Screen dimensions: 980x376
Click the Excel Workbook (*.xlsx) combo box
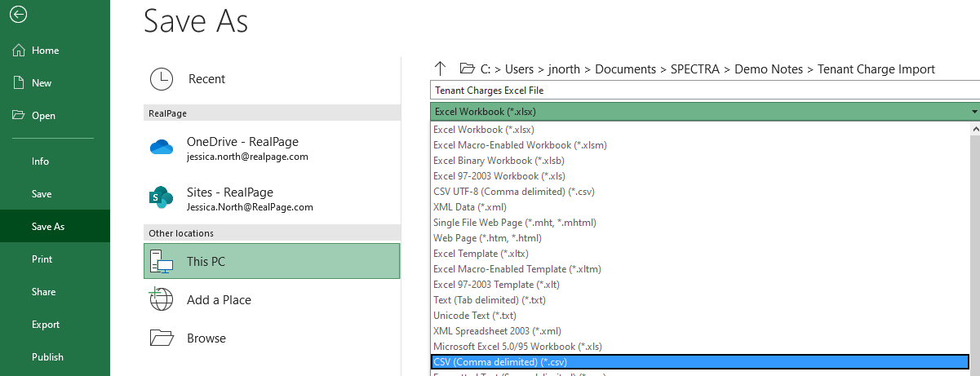(x=705, y=112)
